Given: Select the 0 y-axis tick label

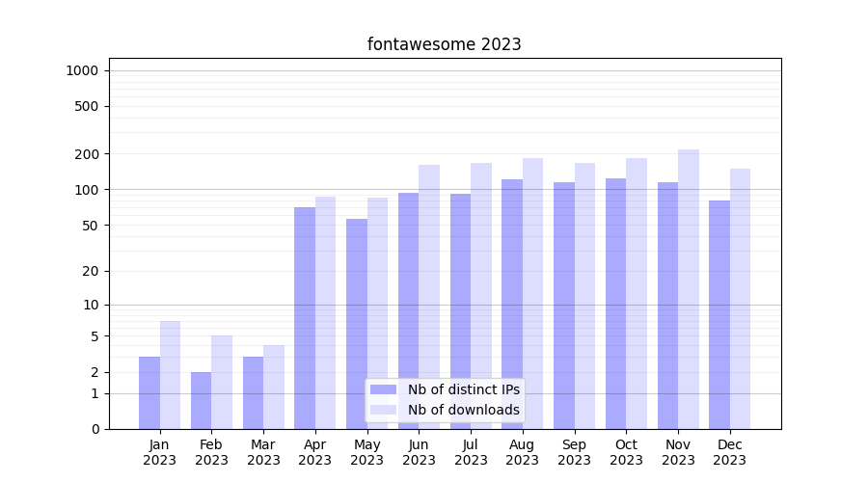Looking at the screenshot, I should [x=95, y=429].
